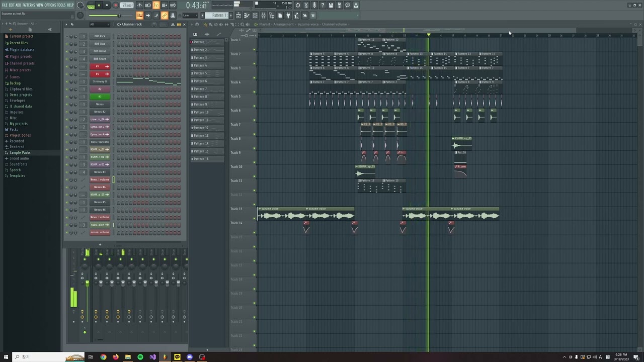
Task: Select the Paint brush tool in Playlist
Action: click(x=210, y=24)
